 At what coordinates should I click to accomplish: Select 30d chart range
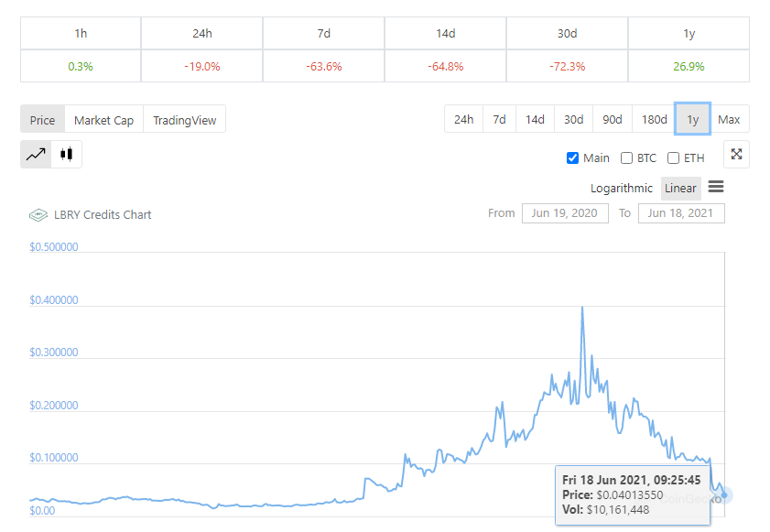pyautogui.click(x=573, y=119)
